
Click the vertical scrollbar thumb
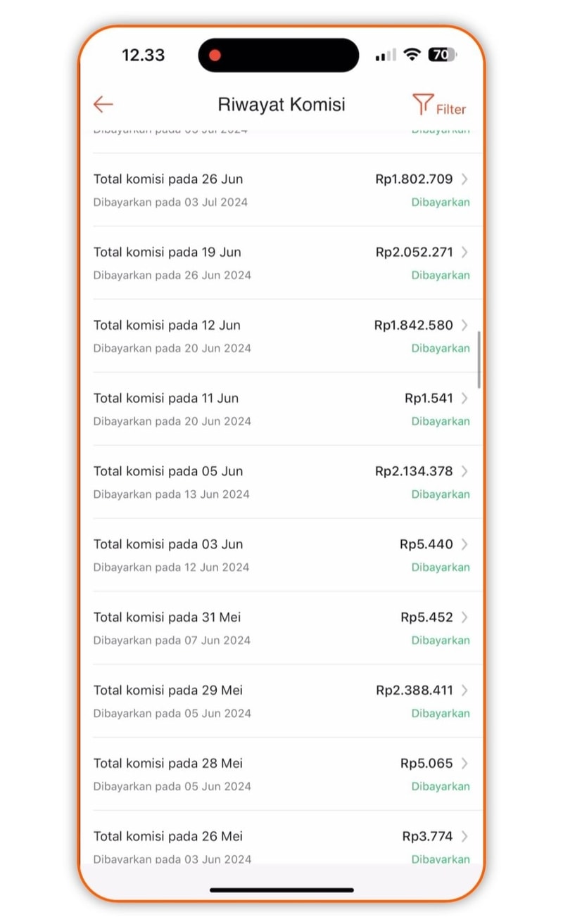pyautogui.click(x=479, y=359)
